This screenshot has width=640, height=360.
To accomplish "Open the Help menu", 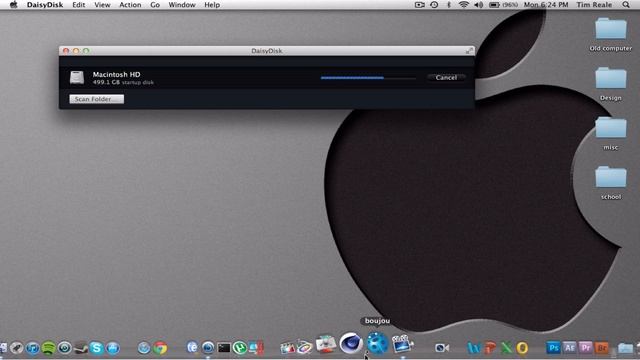I will pos(212,5).
